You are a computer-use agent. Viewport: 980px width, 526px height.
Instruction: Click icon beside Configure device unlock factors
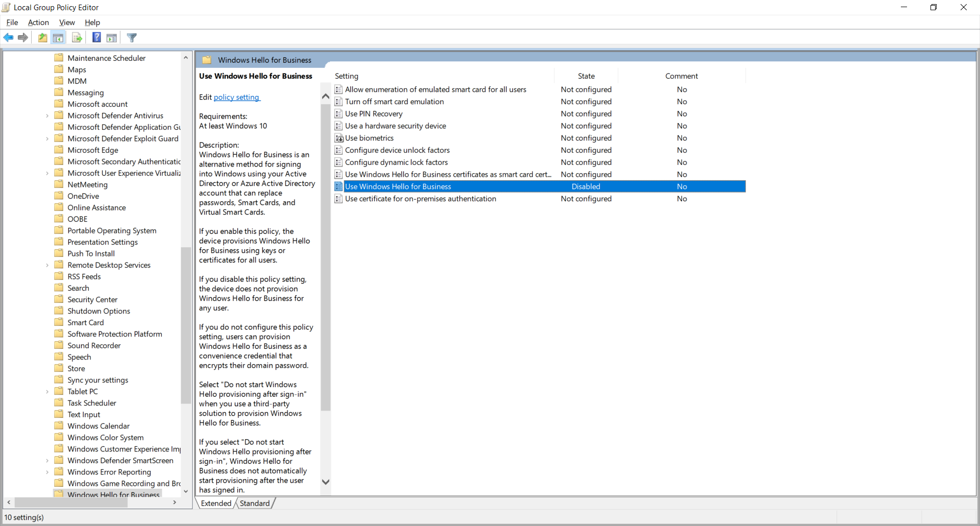pyautogui.click(x=339, y=150)
